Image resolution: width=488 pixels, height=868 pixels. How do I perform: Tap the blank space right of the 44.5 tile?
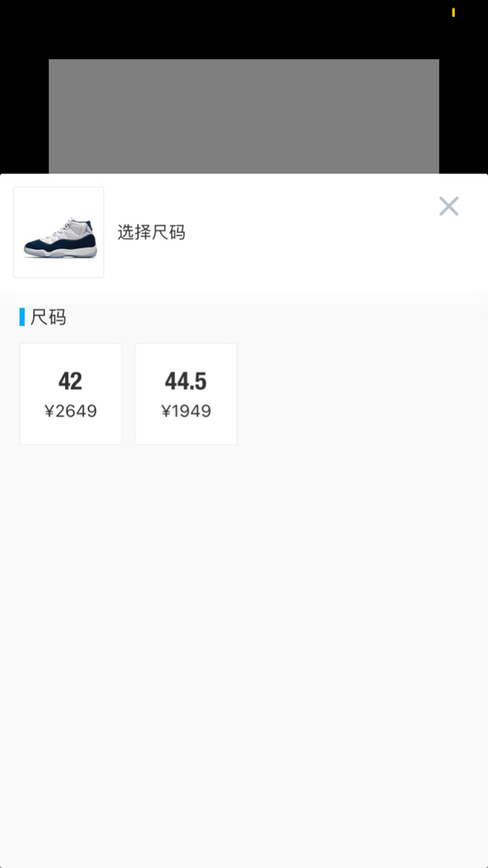point(360,393)
